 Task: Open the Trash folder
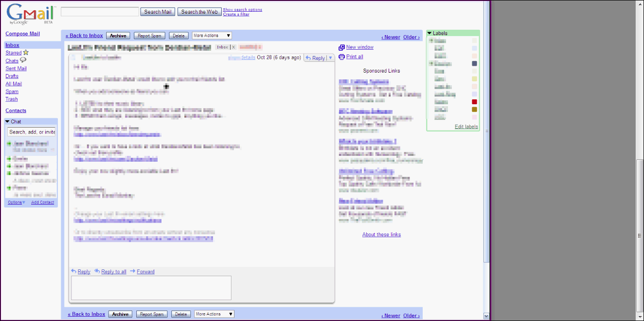(12, 99)
